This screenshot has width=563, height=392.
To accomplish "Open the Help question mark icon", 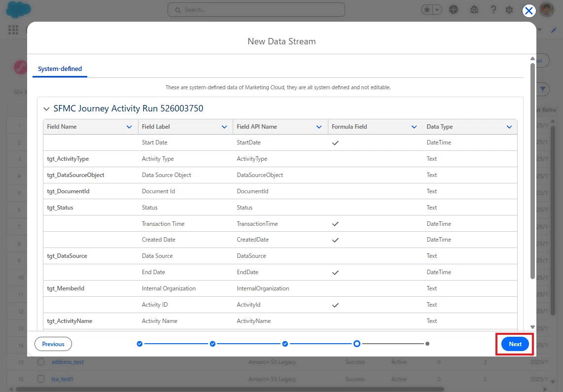I will point(493,10).
